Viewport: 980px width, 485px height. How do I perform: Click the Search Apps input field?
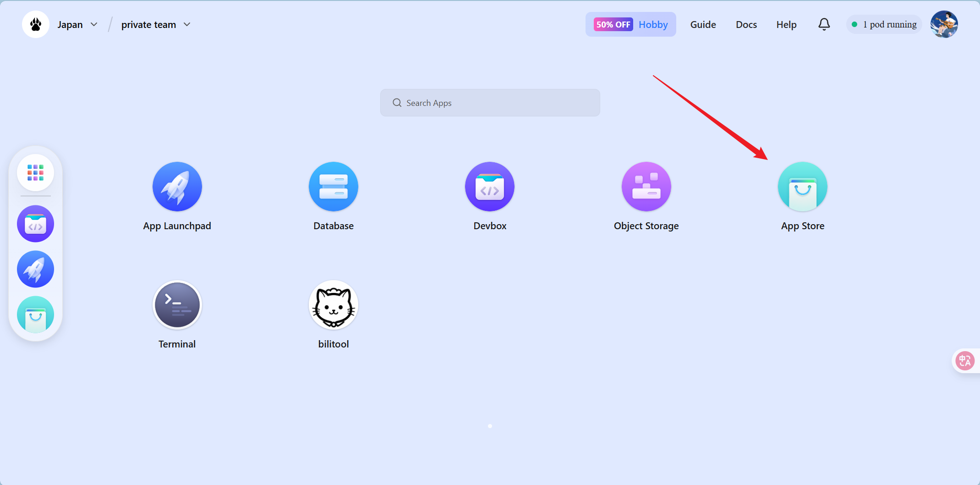490,103
